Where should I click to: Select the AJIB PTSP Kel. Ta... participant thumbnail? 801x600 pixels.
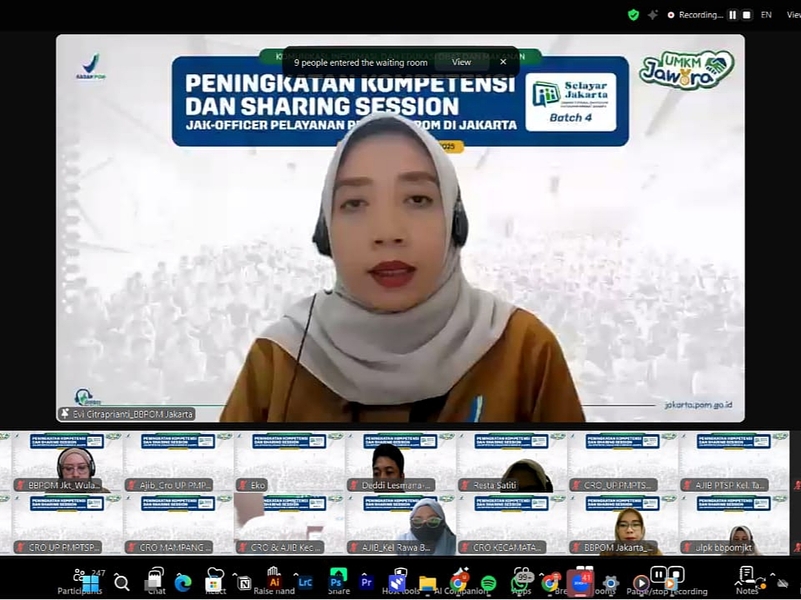click(x=735, y=462)
